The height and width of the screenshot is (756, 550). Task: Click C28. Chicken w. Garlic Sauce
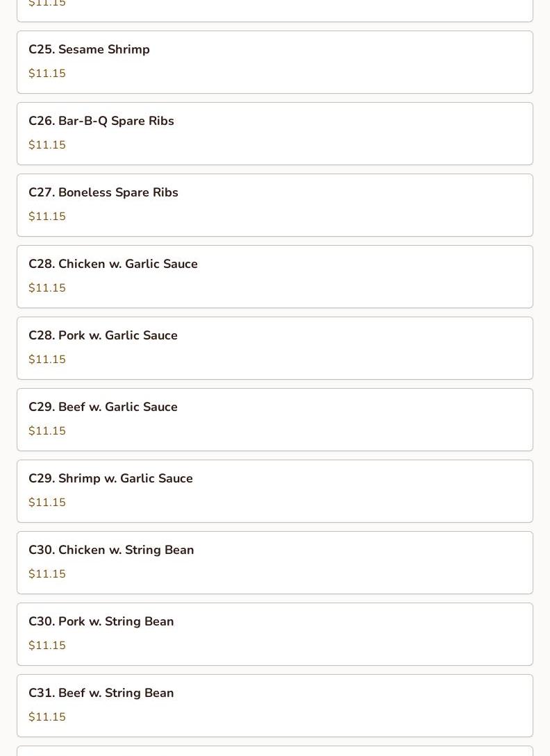113,264
